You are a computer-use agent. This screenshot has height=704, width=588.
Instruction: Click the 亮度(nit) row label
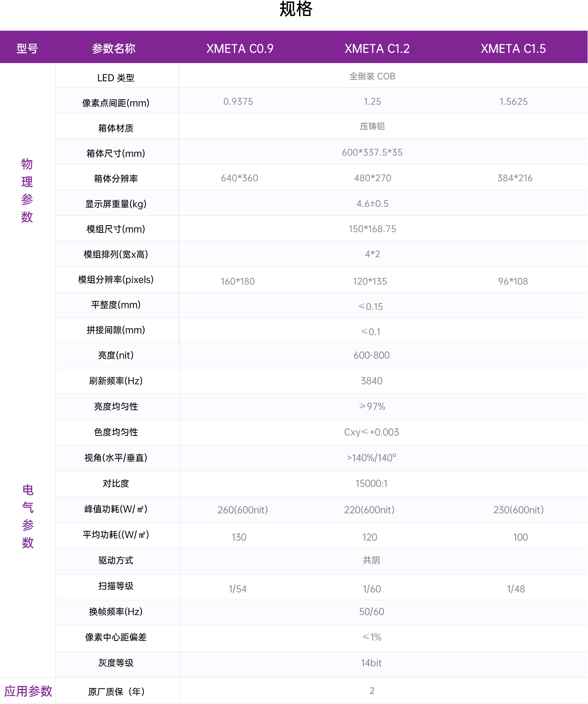tap(116, 355)
